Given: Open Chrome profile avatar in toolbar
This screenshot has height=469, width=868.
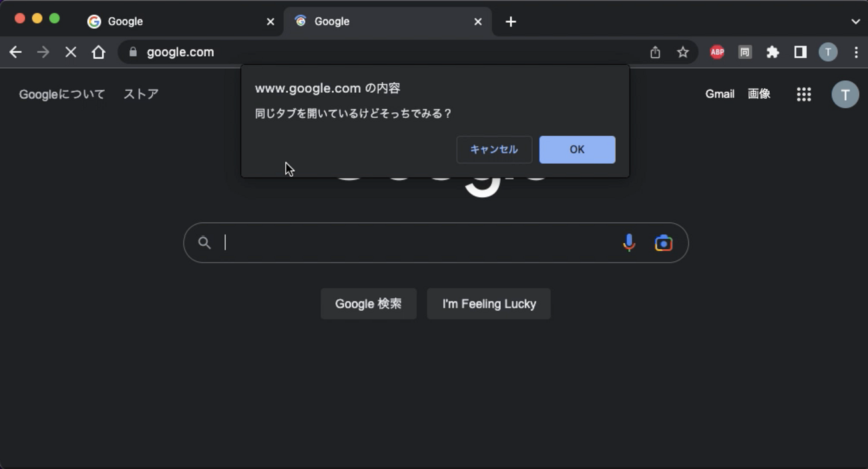Looking at the screenshot, I should tap(828, 52).
